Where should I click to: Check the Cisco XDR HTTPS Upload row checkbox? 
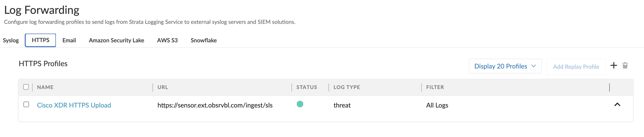(x=26, y=104)
